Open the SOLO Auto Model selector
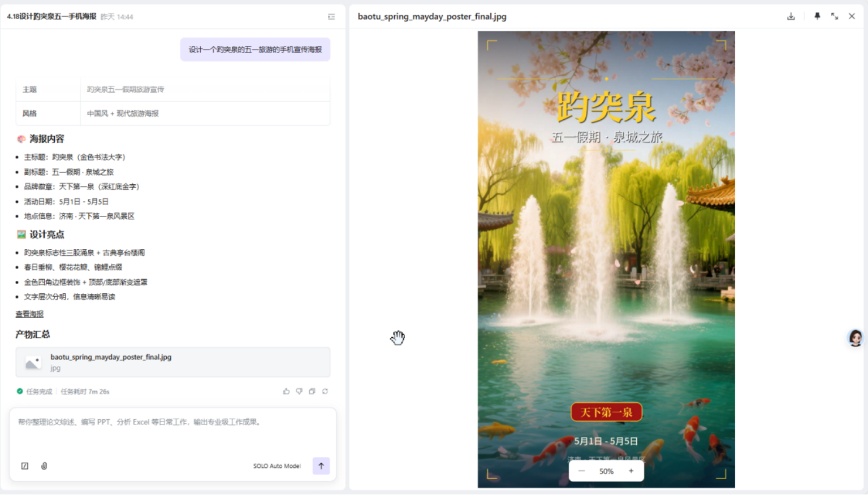 tap(277, 466)
